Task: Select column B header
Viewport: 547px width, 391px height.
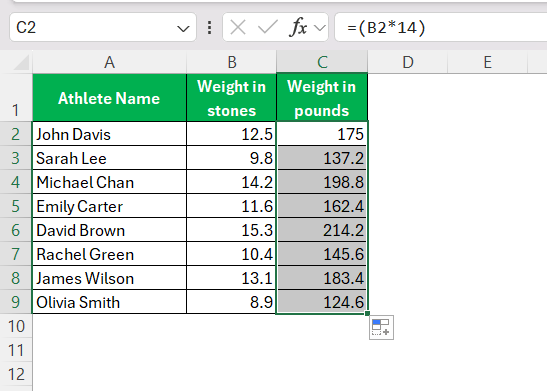Action: [x=232, y=62]
